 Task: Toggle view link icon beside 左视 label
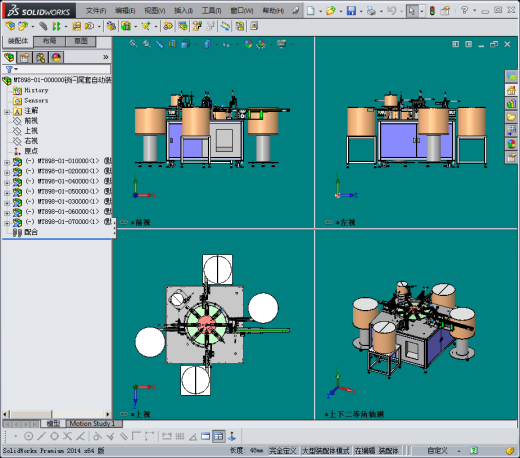[329, 222]
